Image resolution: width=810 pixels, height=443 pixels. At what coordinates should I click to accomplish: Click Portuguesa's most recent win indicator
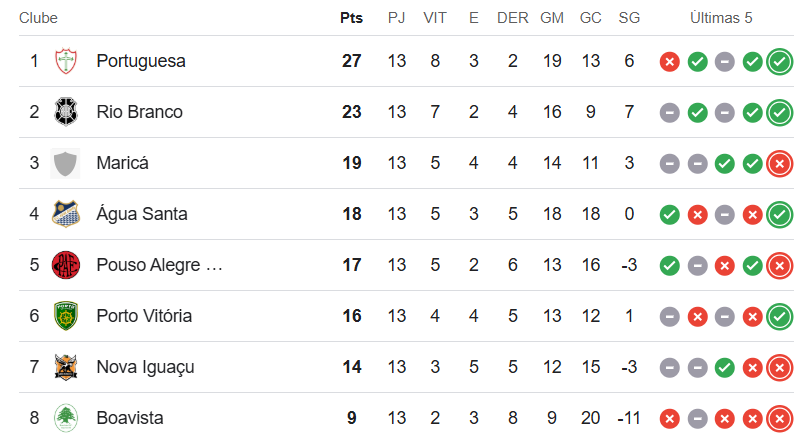[780, 62]
